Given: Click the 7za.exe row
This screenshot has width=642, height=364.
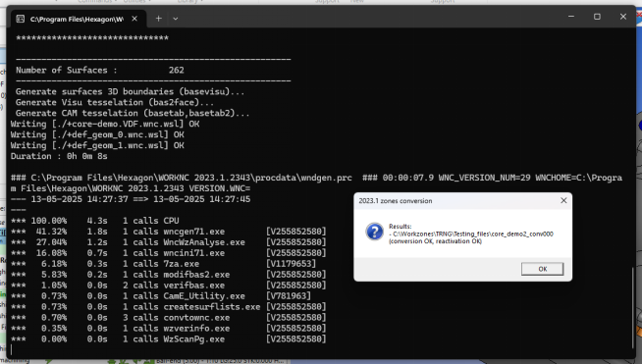Looking at the screenshot, I should point(163,264).
